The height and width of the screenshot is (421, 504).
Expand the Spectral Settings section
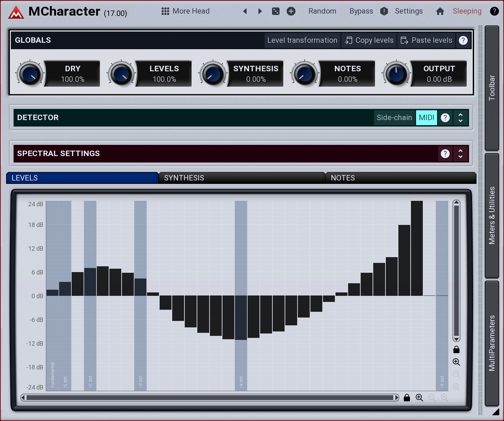pyautogui.click(x=461, y=154)
